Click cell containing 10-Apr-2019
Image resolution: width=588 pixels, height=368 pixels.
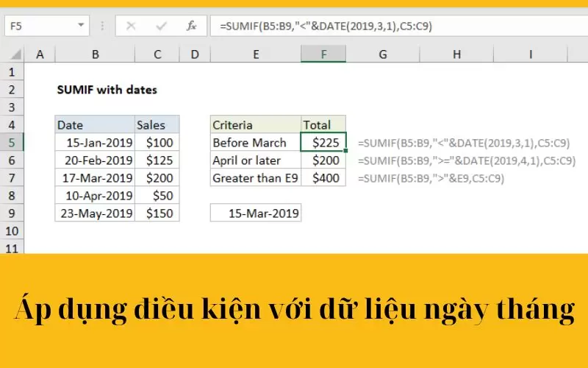[x=95, y=195]
